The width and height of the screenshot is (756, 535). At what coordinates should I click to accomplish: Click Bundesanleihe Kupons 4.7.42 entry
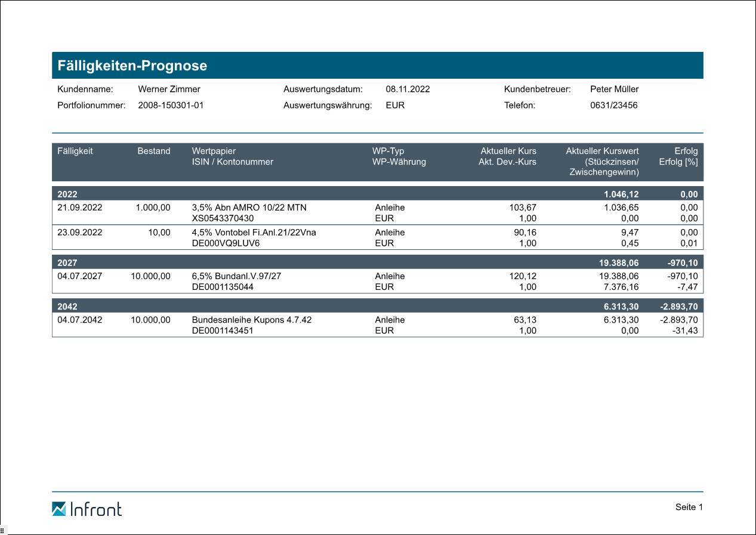tap(251, 320)
